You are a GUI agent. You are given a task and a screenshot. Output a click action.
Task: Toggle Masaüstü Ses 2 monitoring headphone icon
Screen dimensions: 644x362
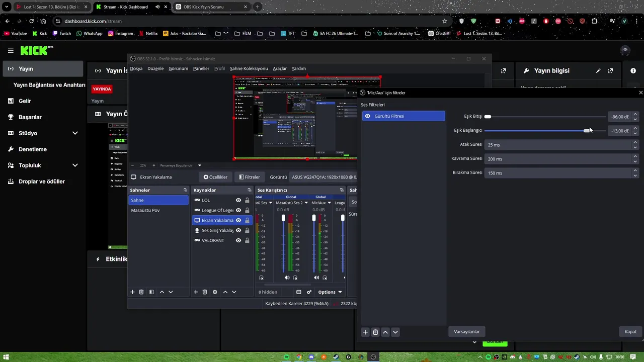(x=295, y=278)
